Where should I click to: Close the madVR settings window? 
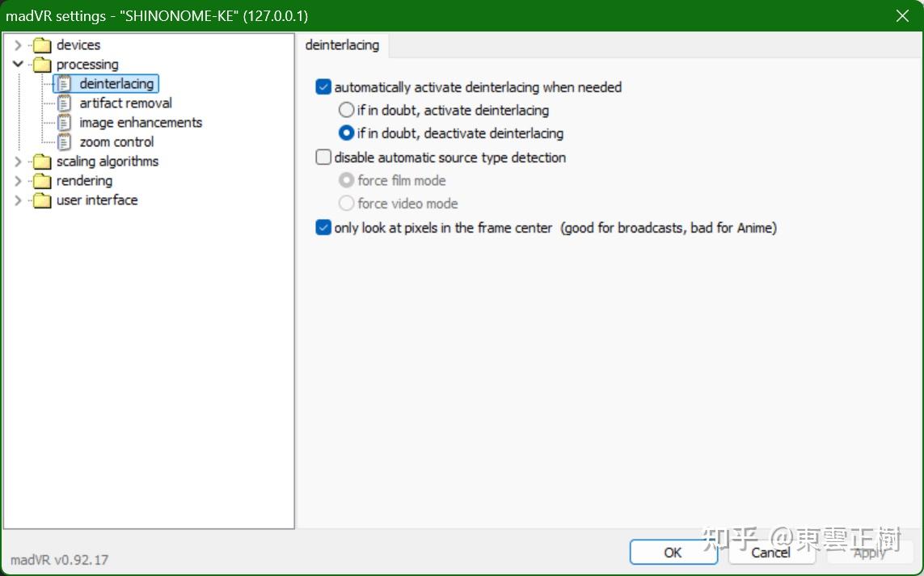pyautogui.click(x=902, y=16)
